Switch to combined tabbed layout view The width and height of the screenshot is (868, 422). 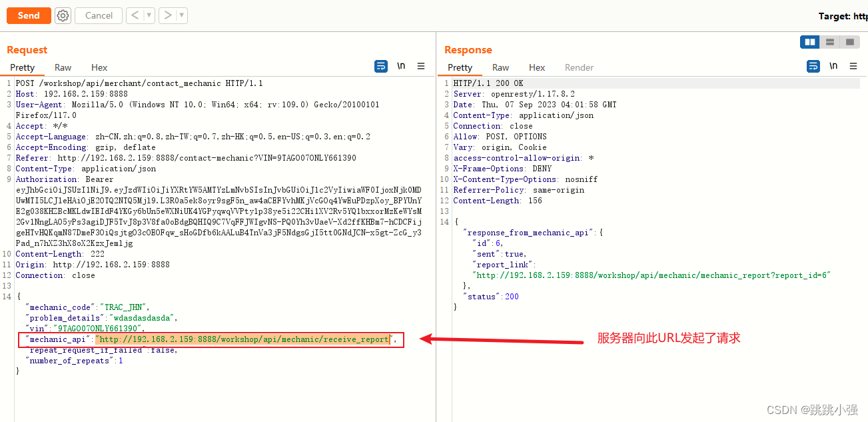click(x=849, y=42)
